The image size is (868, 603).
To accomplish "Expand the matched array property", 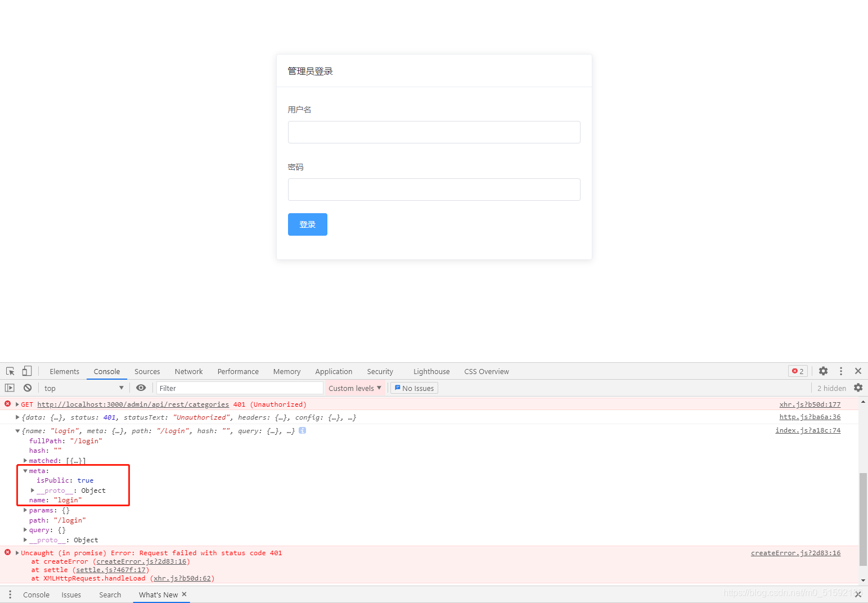I will [x=25, y=461].
